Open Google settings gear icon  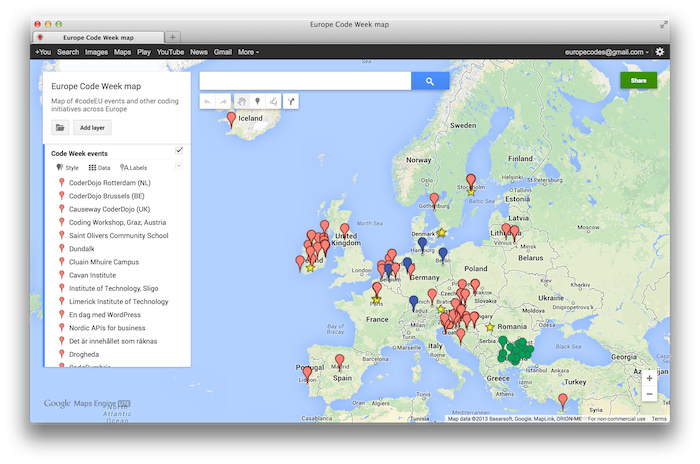[x=659, y=52]
